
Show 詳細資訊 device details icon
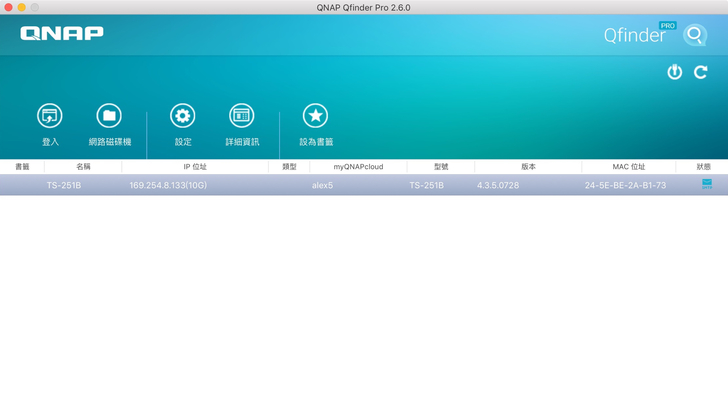[x=241, y=116]
